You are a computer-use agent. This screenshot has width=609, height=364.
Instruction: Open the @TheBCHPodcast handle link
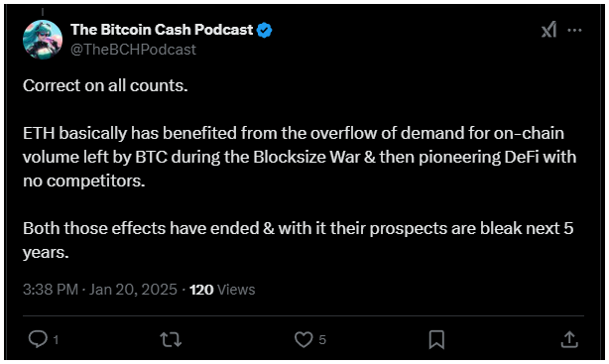coord(133,50)
